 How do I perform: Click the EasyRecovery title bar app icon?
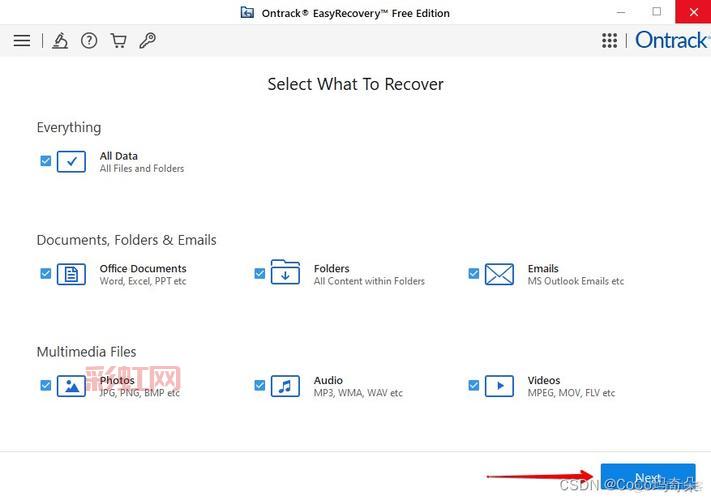[247, 12]
